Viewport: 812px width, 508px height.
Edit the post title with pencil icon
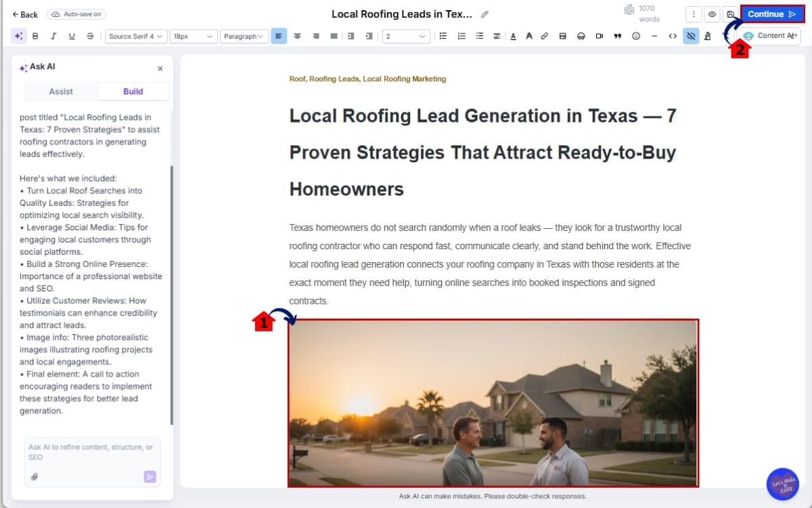tap(484, 14)
